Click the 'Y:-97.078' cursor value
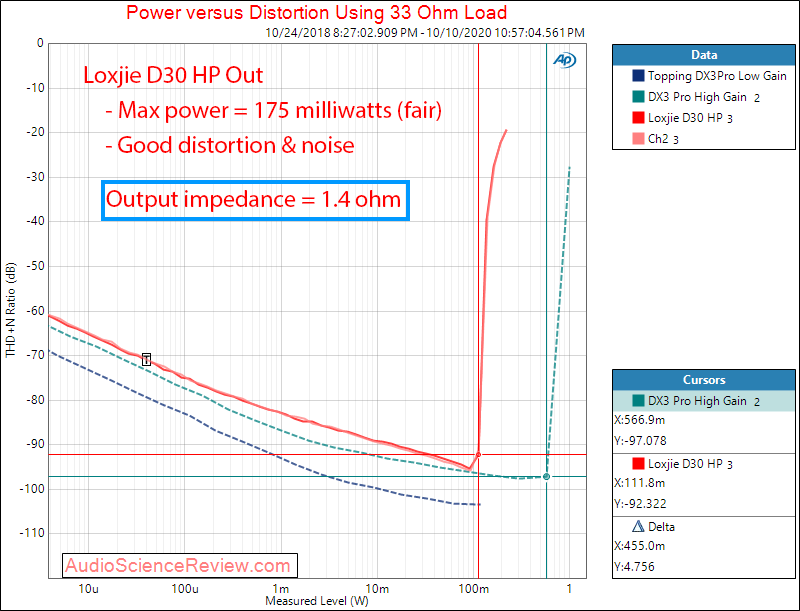 pyautogui.click(x=640, y=441)
